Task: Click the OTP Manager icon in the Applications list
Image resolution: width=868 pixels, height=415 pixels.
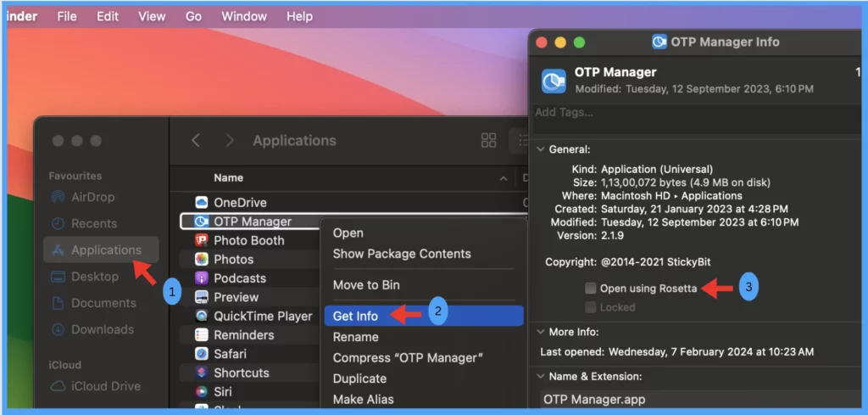Action: (x=202, y=222)
